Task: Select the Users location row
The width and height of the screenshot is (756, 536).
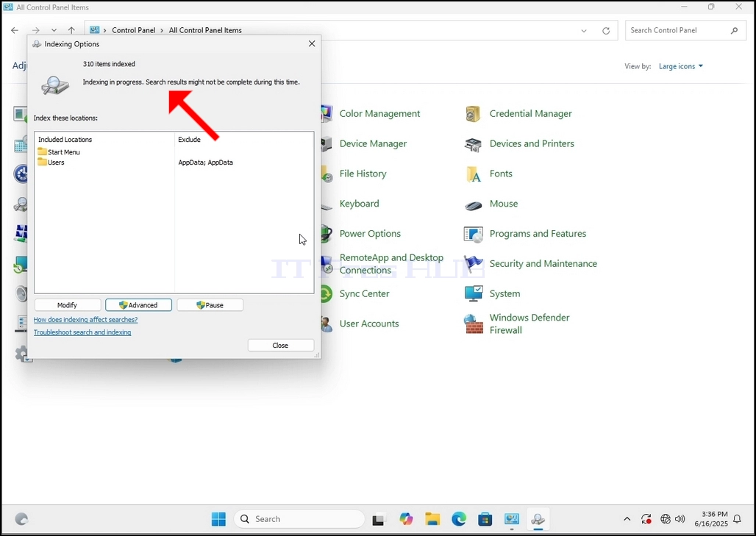Action: pyautogui.click(x=51, y=162)
